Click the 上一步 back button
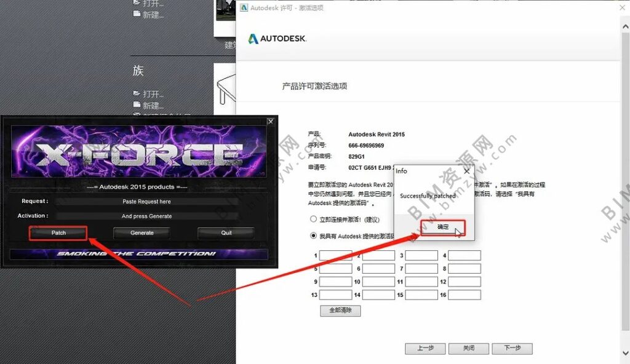Screen dimensions: 630x364 click(x=425, y=349)
